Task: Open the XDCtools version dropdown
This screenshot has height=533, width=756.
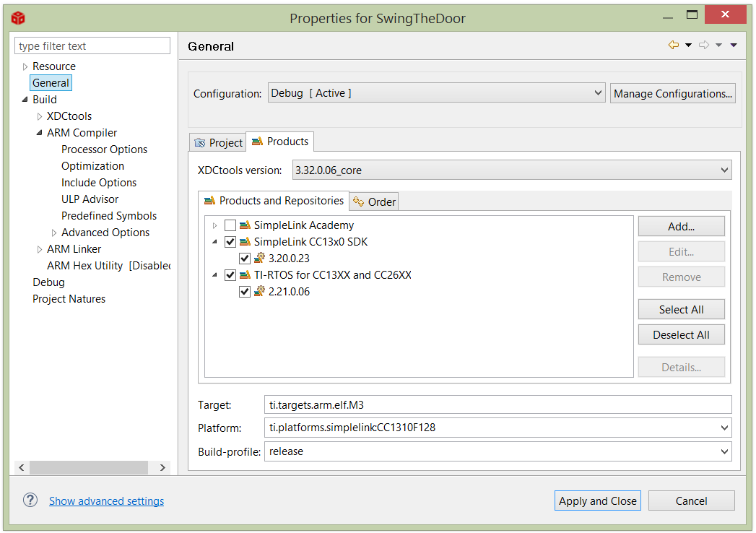Action: pyautogui.click(x=512, y=170)
